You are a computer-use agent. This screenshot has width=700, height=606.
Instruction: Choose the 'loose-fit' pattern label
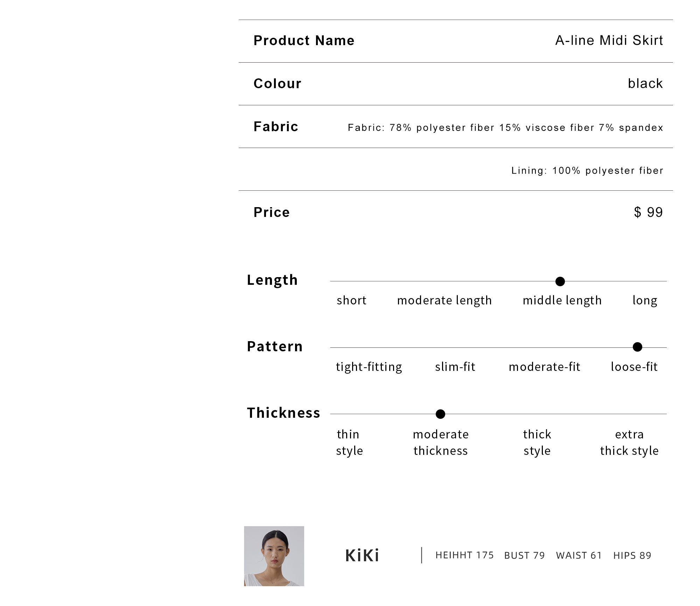(634, 367)
